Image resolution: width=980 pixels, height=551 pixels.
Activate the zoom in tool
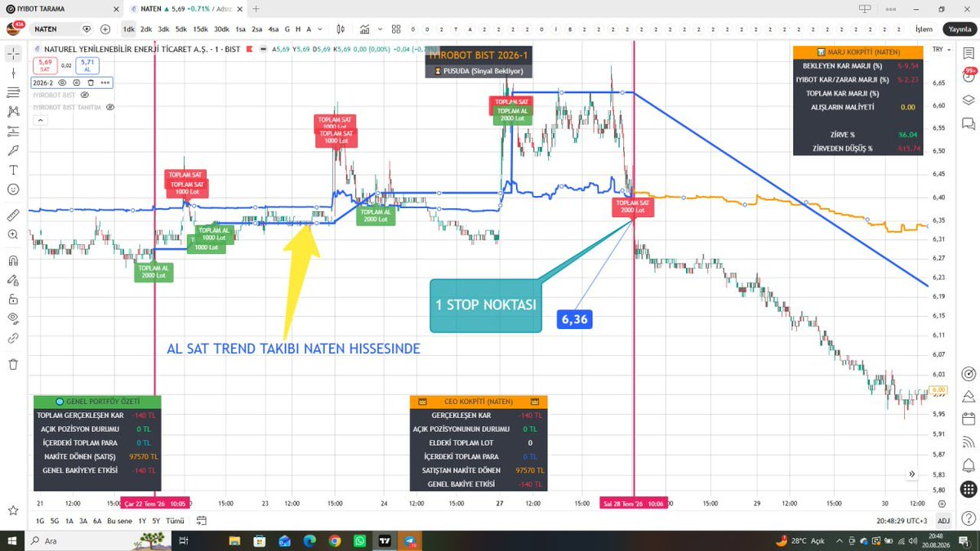click(13, 235)
